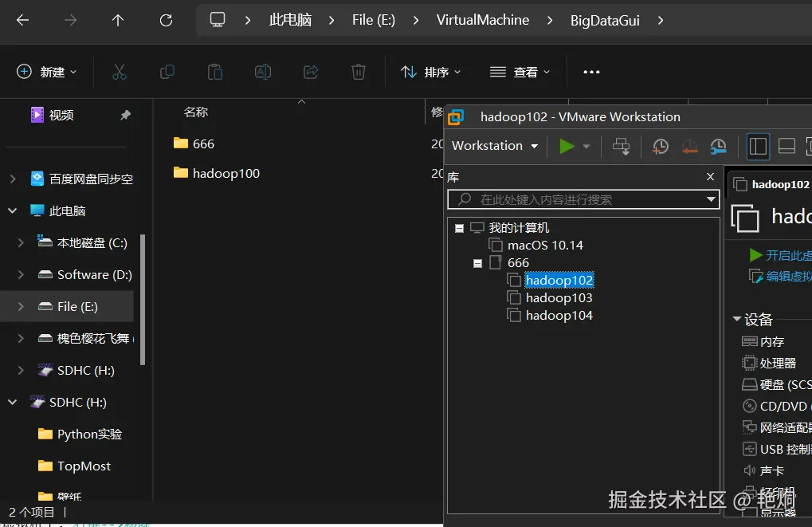Click the 名称 column header
Screen dimensions: 812x527
coord(196,112)
